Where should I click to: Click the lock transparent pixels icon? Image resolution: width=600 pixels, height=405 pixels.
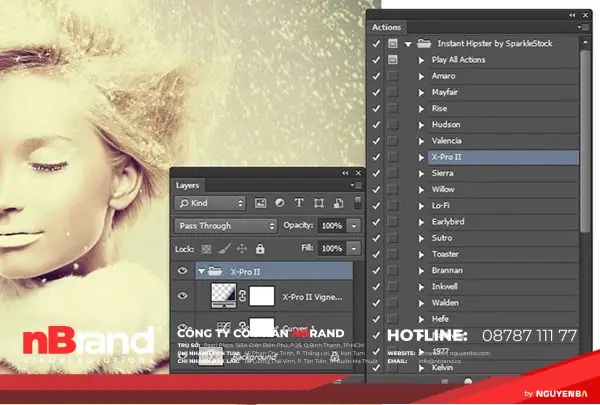pos(206,249)
